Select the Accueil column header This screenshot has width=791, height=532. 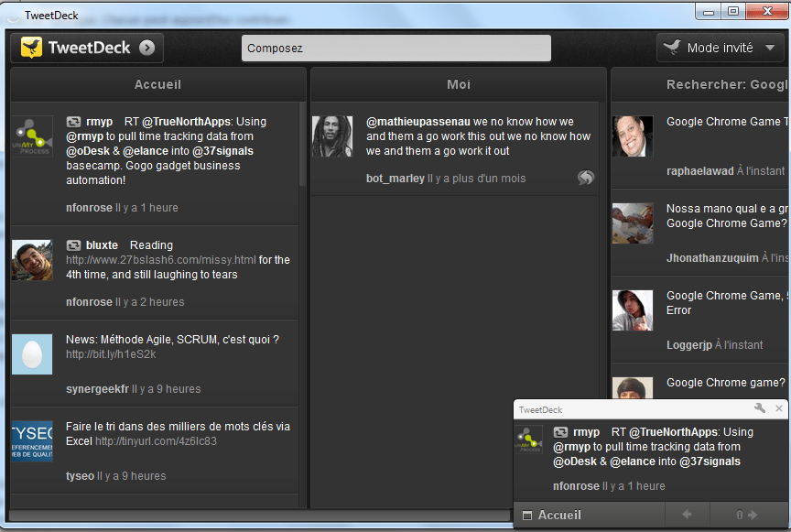click(157, 85)
